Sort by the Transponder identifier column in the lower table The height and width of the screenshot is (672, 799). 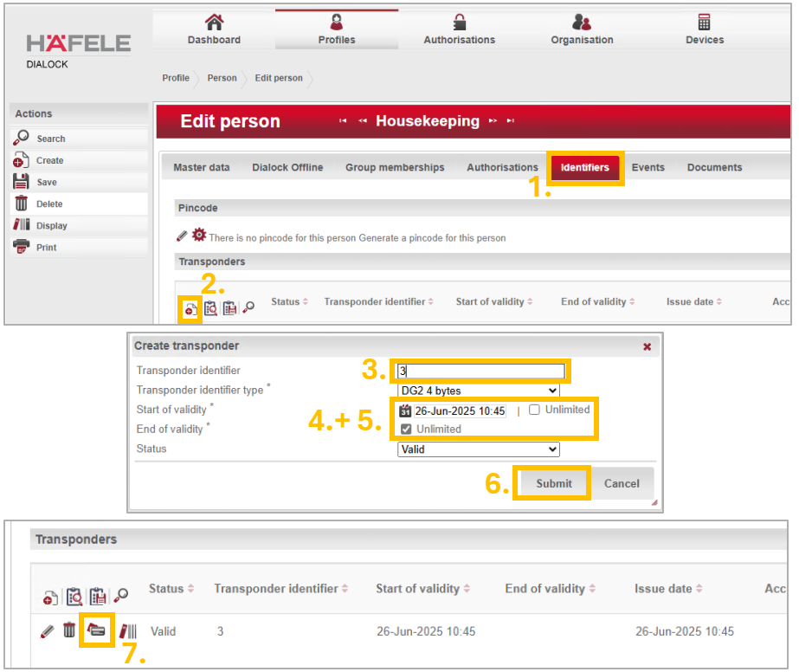click(x=276, y=588)
